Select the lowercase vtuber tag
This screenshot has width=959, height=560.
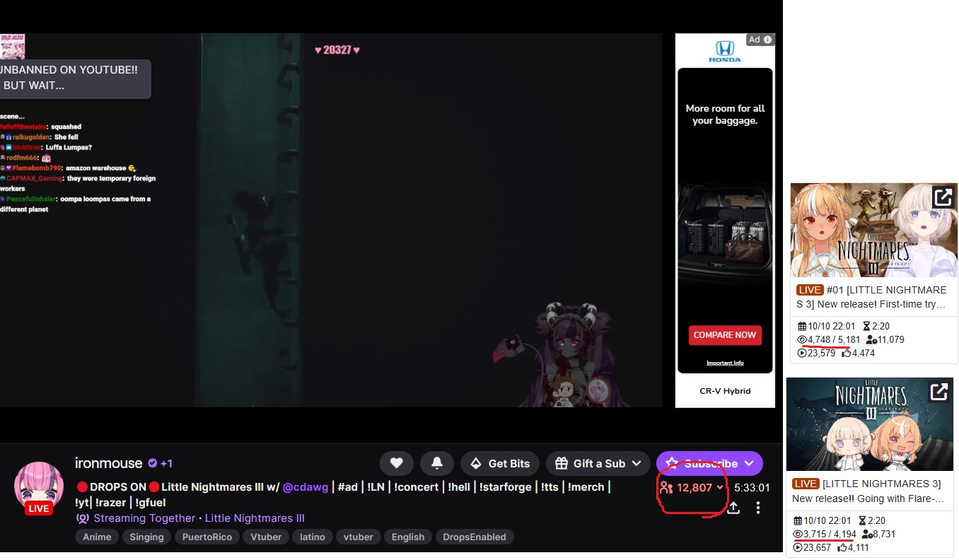[x=359, y=537]
